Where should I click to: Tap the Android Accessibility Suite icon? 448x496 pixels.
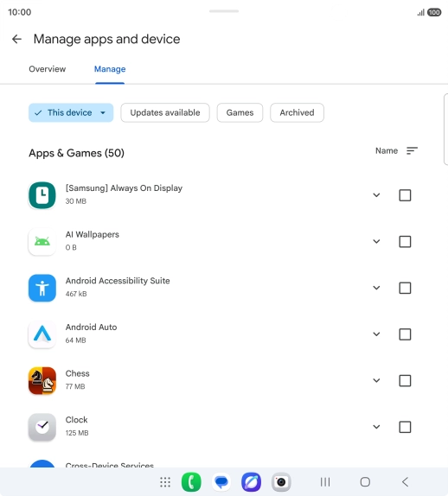pos(42,288)
